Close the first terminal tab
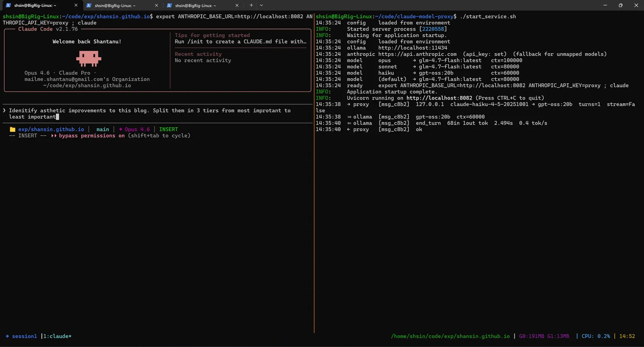 tap(76, 5)
